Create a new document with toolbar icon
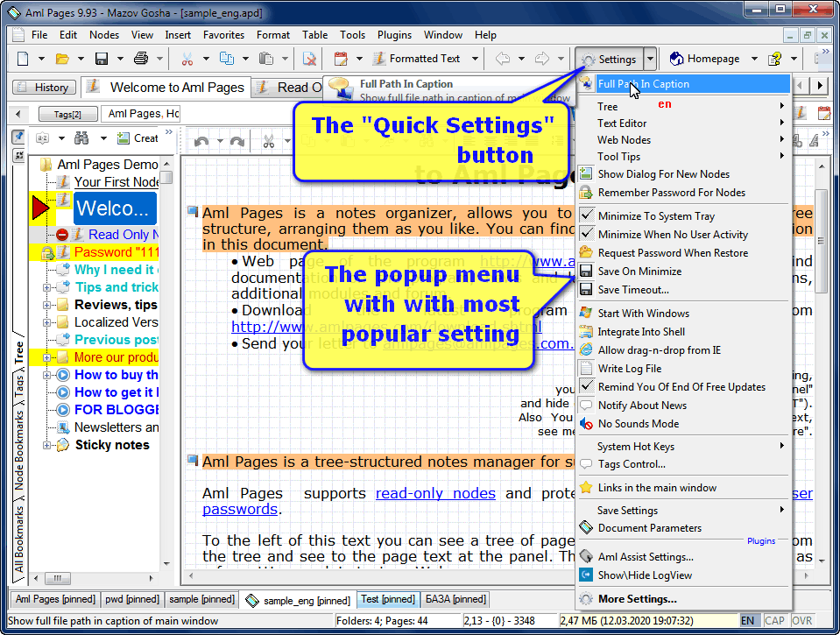Screen dimensions: 840x635 [x=23, y=59]
